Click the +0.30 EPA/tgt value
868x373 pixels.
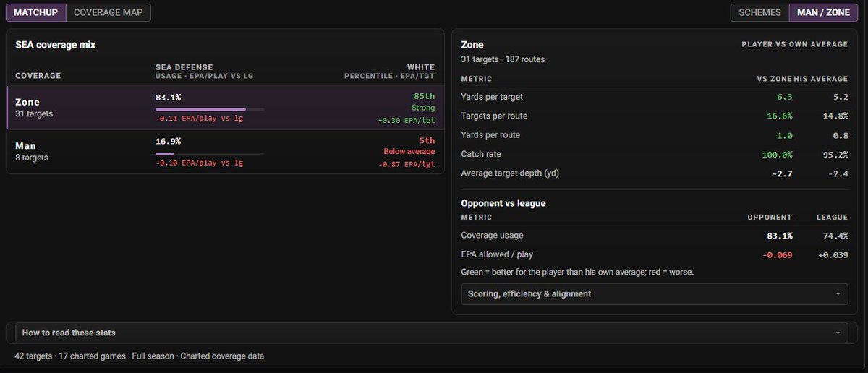pyautogui.click(x=407, y=121)
